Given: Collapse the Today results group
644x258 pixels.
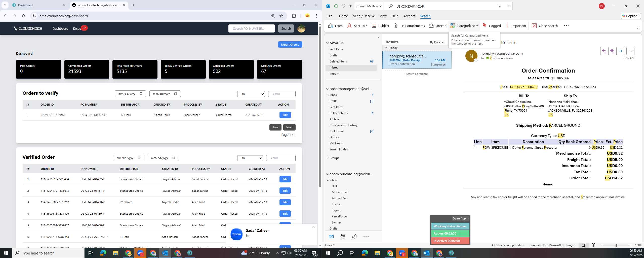Looking at the screenshot, I should click(386, 48).
